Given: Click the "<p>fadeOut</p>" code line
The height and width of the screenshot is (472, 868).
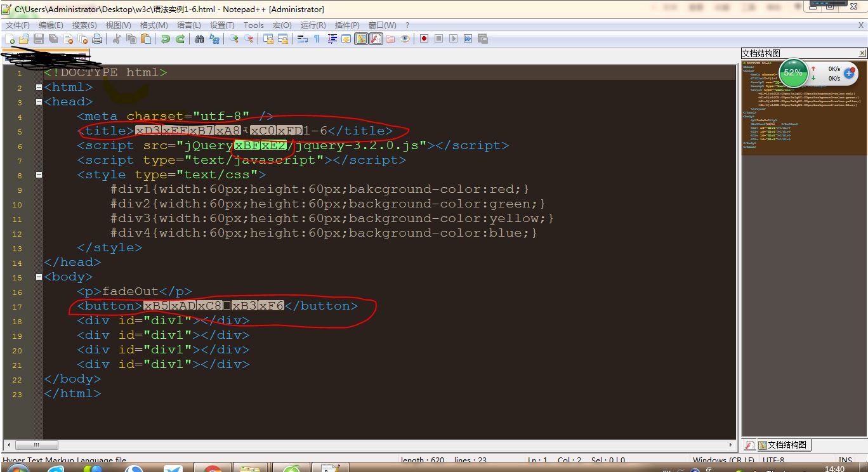Looking at the screenshot, I should coord(135,292).
